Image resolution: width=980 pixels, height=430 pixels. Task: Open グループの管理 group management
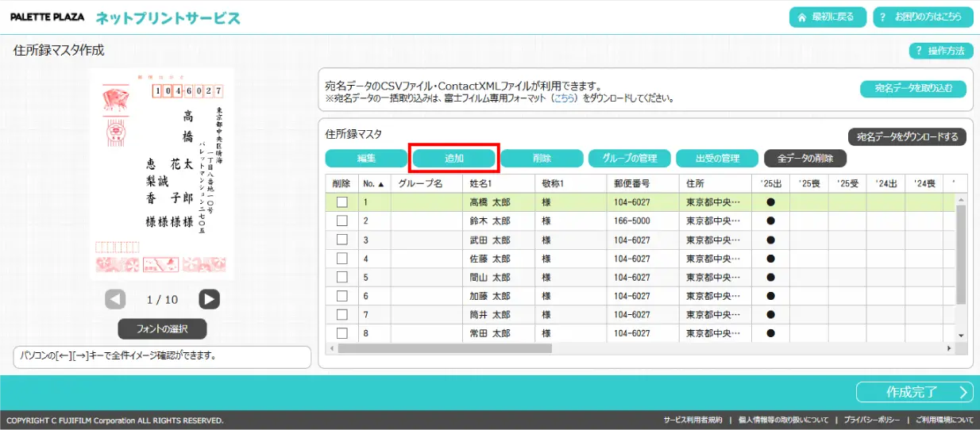(x=629, y=158)
